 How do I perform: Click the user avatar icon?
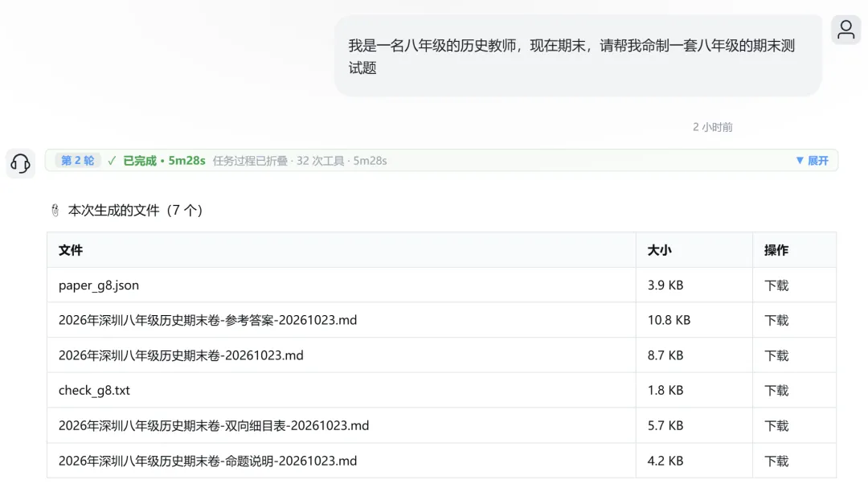pos(845,30)
